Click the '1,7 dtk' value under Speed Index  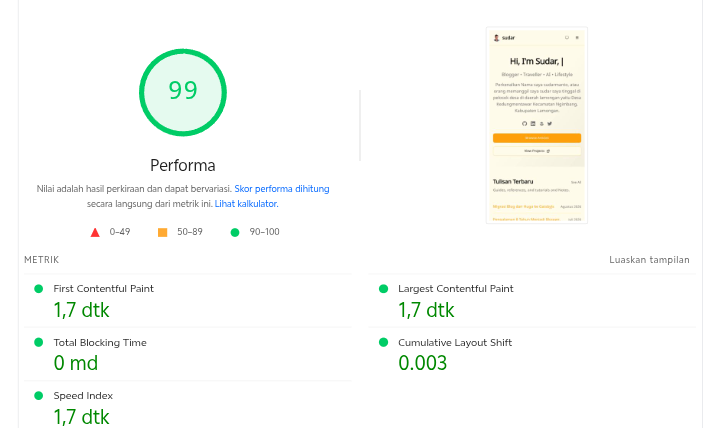[82, 417]
